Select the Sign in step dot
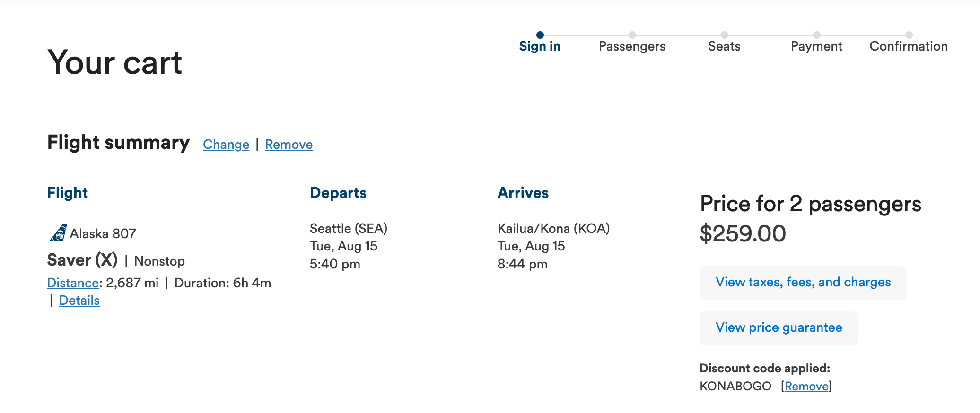This screenshot has width=980, height=413. pyautogui.click(x=540, y=34)
